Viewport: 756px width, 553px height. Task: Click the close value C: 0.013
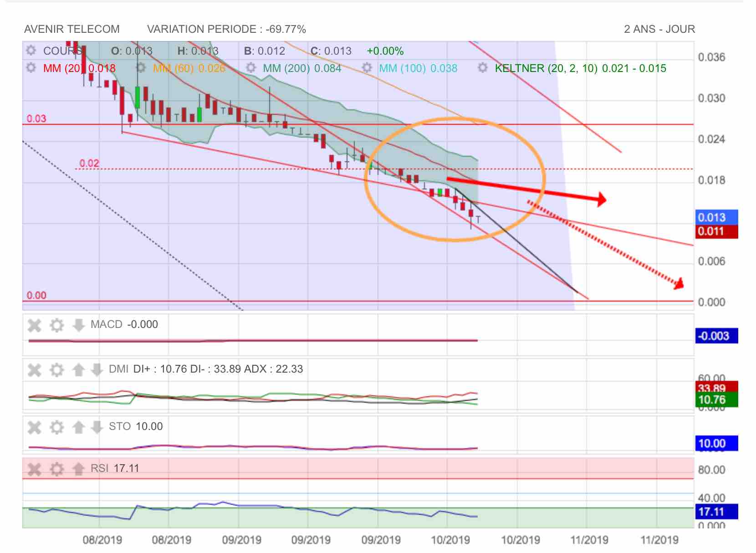[331, 51]
